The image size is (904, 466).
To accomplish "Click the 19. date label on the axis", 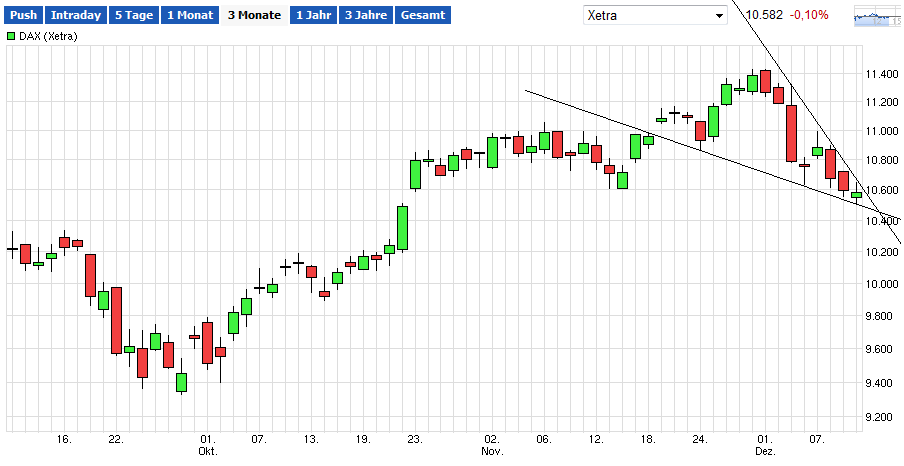I will click(x=363, y=439).
